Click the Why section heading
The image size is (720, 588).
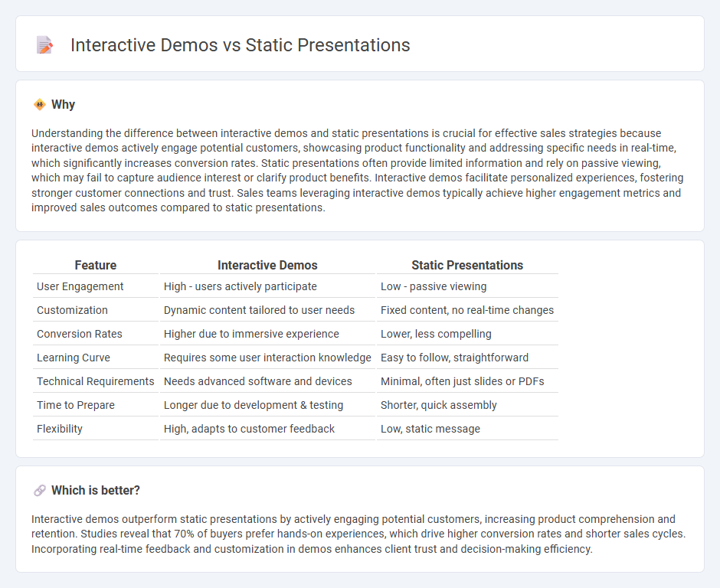click(63, 105)
